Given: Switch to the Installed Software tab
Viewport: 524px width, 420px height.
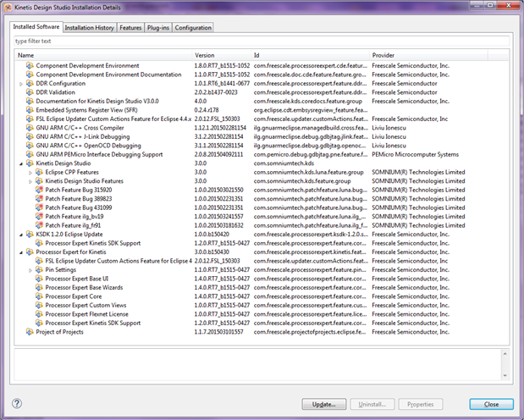Looking at the screenshot, I should 36,27.
